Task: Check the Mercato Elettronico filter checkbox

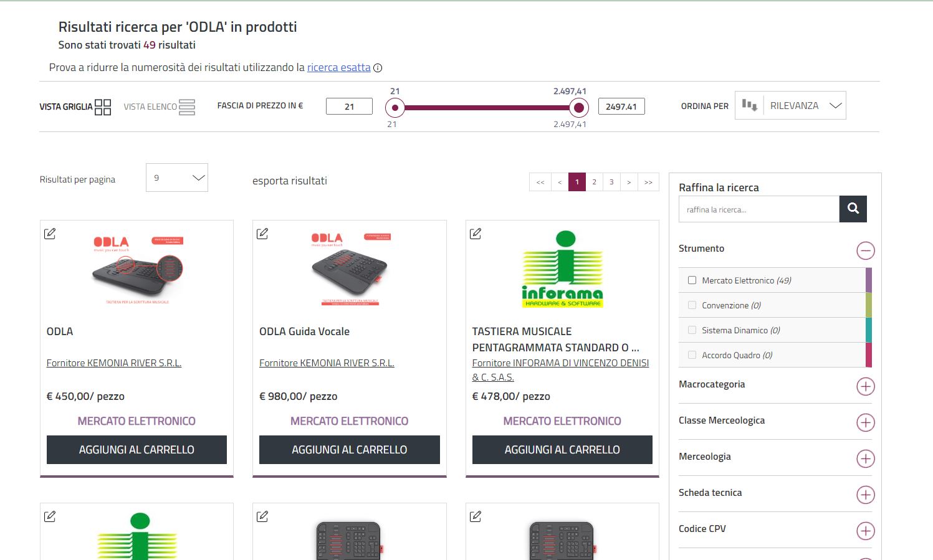Action: tap(692, 280)
